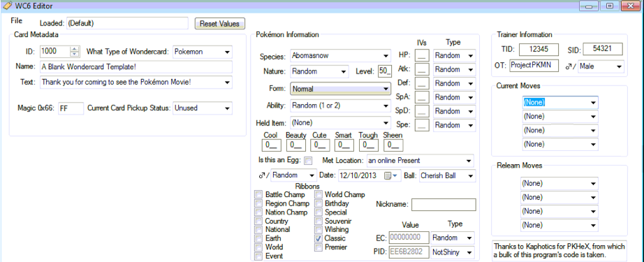Open the PID Type dropdown showing NotShiny

click(x=452, y=252)
